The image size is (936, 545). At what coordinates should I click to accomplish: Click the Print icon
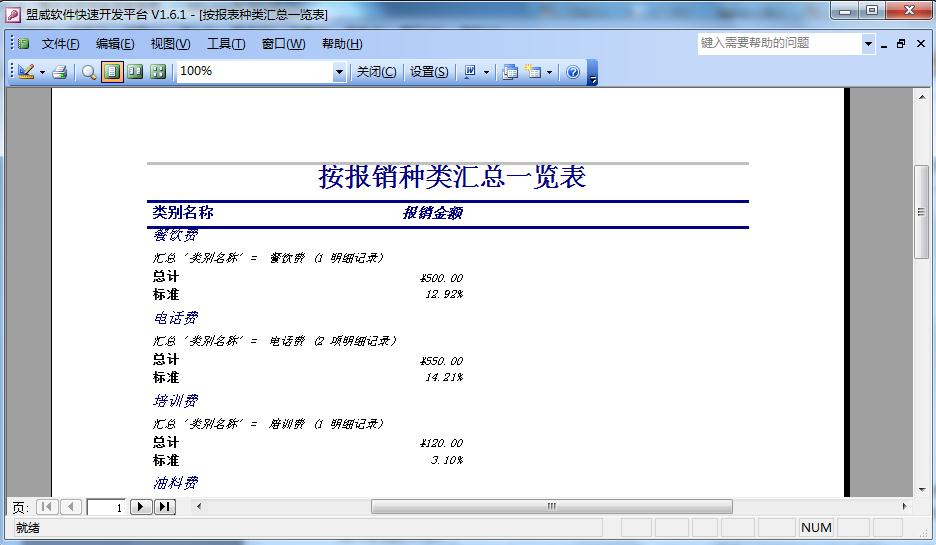60,72
